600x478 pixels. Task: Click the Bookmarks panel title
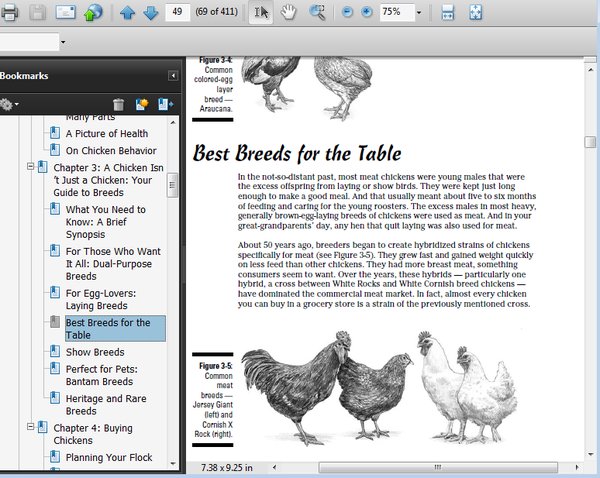[24, 76]
